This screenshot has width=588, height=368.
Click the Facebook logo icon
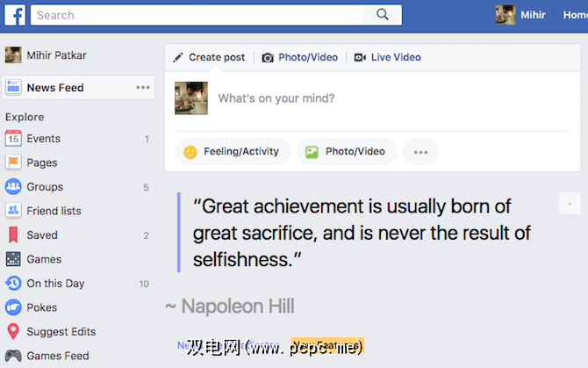[15, 15]
